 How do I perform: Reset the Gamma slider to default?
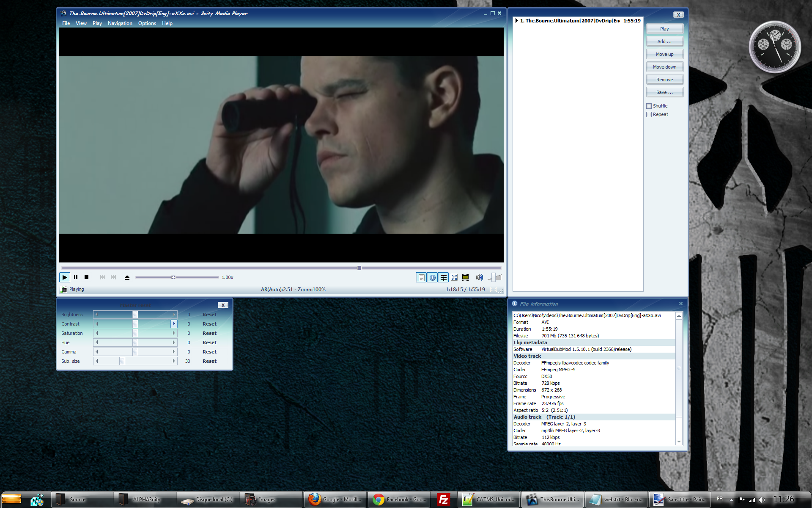[208, 352]
